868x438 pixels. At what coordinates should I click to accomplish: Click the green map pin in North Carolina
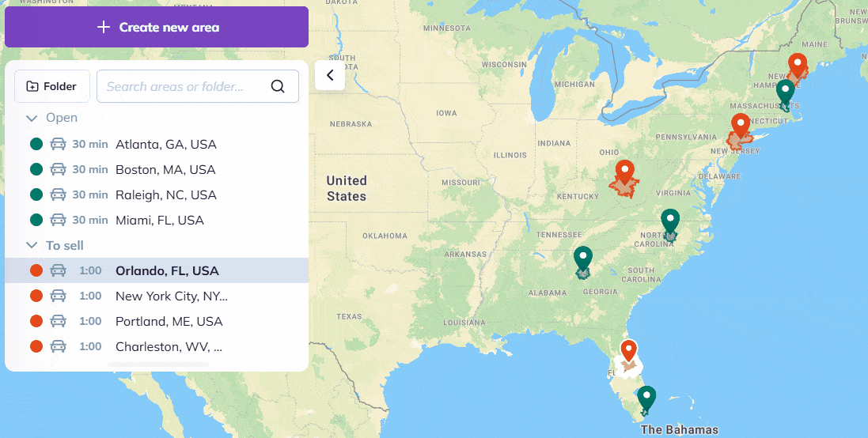click(670, 221)
